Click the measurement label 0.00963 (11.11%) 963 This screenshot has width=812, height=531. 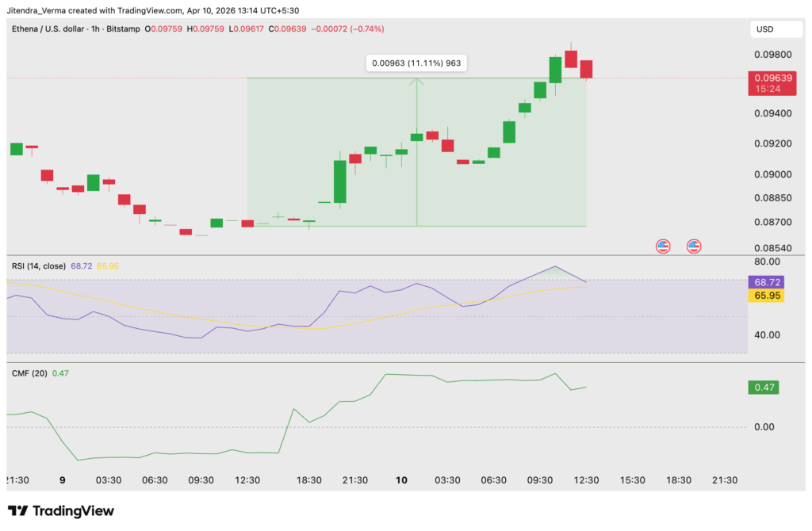click(x=416, y=63)
